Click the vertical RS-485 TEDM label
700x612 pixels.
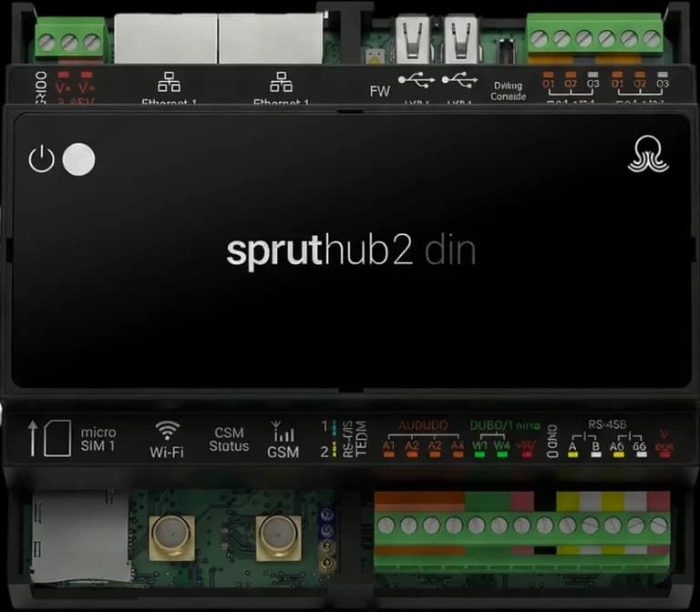tap(355, 438)
